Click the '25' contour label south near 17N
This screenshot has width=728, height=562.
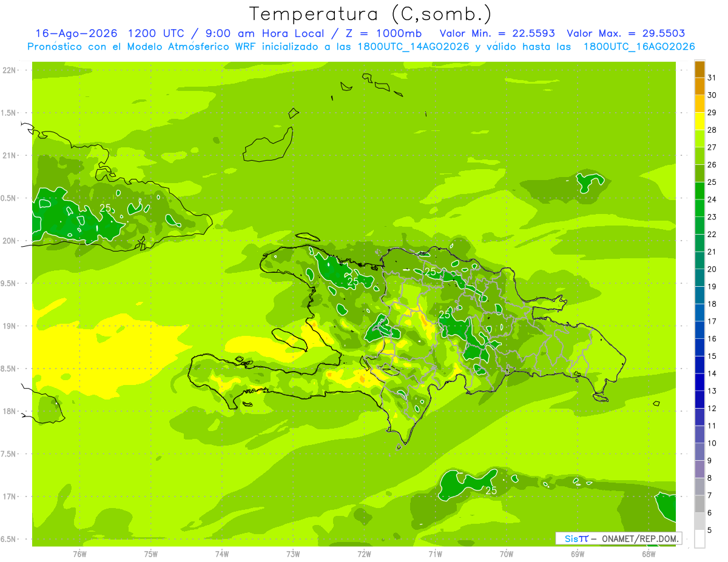[x=491, y=490]
